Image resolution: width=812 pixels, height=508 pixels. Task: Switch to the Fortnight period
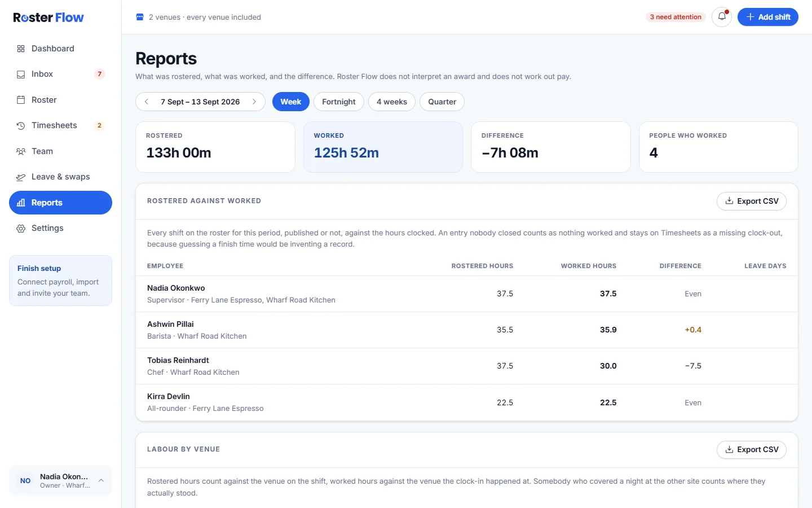(x=339, y=102)
